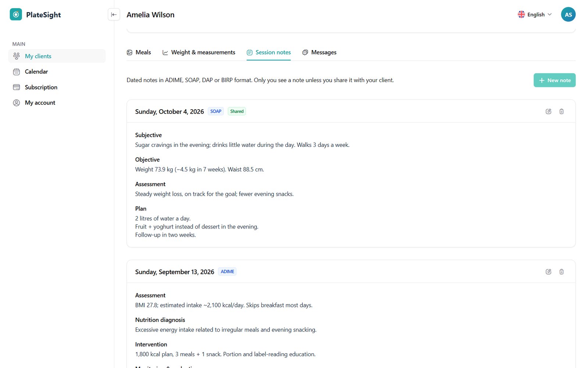Open the Messages tab
The width and height of the screenshot is (588, 368).
319,52
